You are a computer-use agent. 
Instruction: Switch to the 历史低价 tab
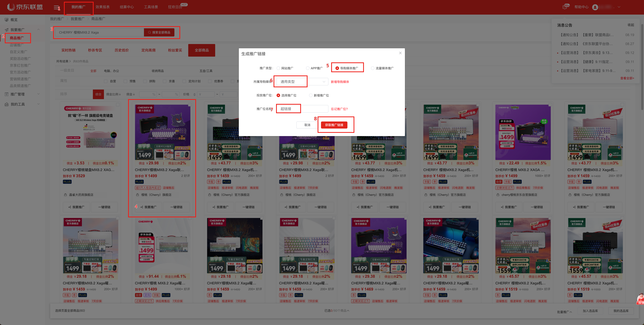[x=122, y=50]
